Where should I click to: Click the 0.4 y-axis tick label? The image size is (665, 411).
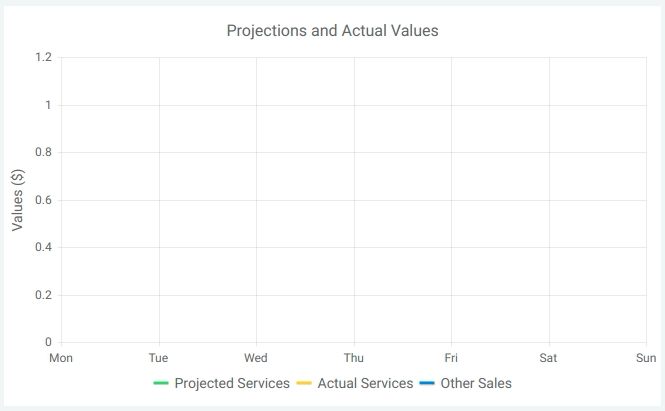point(43,247)
